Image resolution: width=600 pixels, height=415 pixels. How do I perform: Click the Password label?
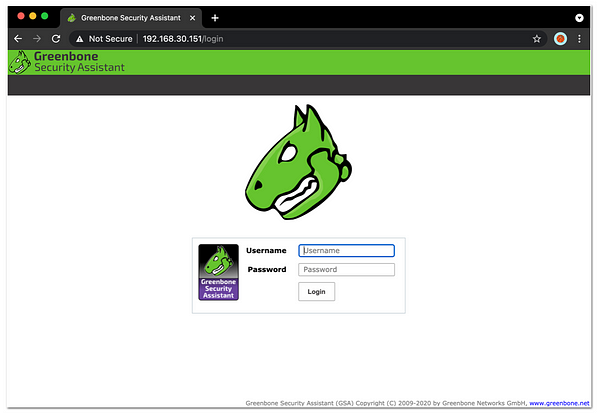pyautogui.click(x=267, y=270)
